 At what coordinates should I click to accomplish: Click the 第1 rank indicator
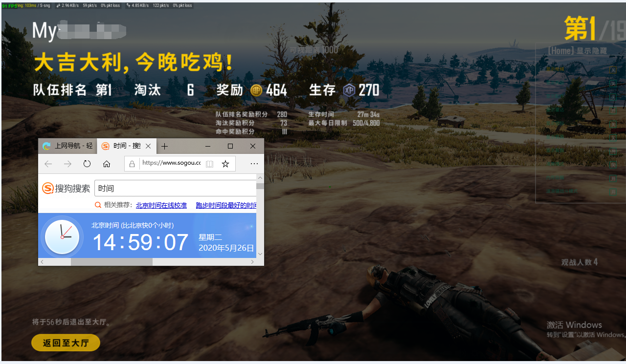[x=580, y=28]
